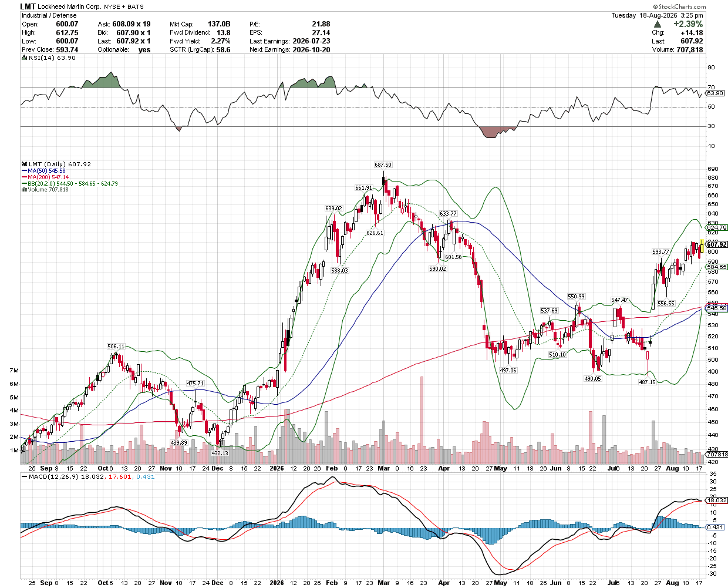Click the 432.13 low price annotation
The height and width of the screenshot is (588, 728).
tap(220, 453)
